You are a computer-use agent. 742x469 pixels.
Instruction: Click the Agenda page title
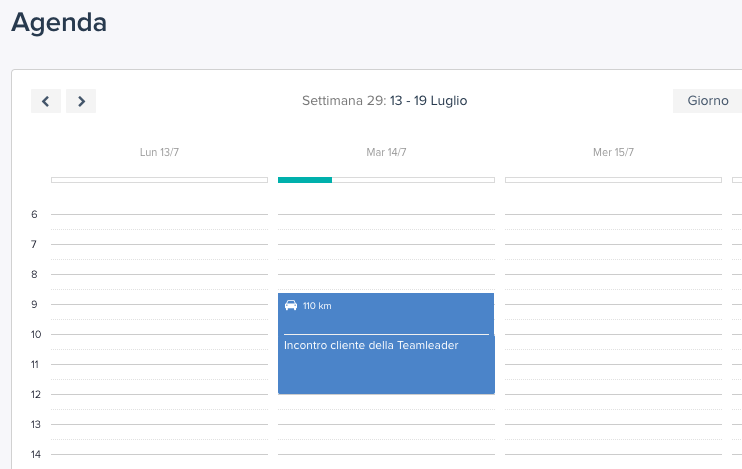coord(59,22)
